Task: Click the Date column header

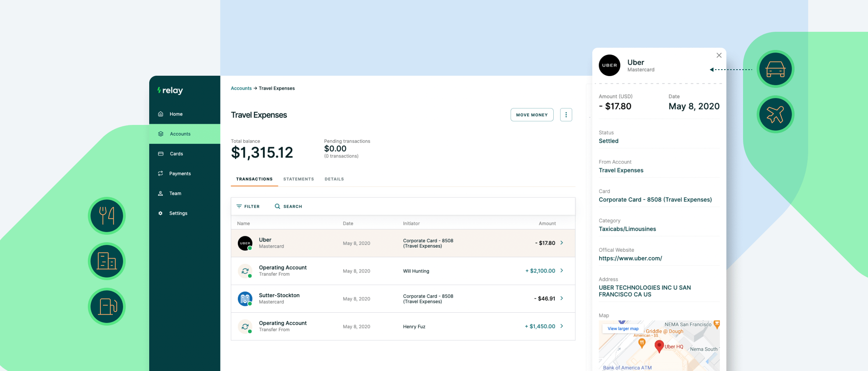Action: click(x=348, y=223)
